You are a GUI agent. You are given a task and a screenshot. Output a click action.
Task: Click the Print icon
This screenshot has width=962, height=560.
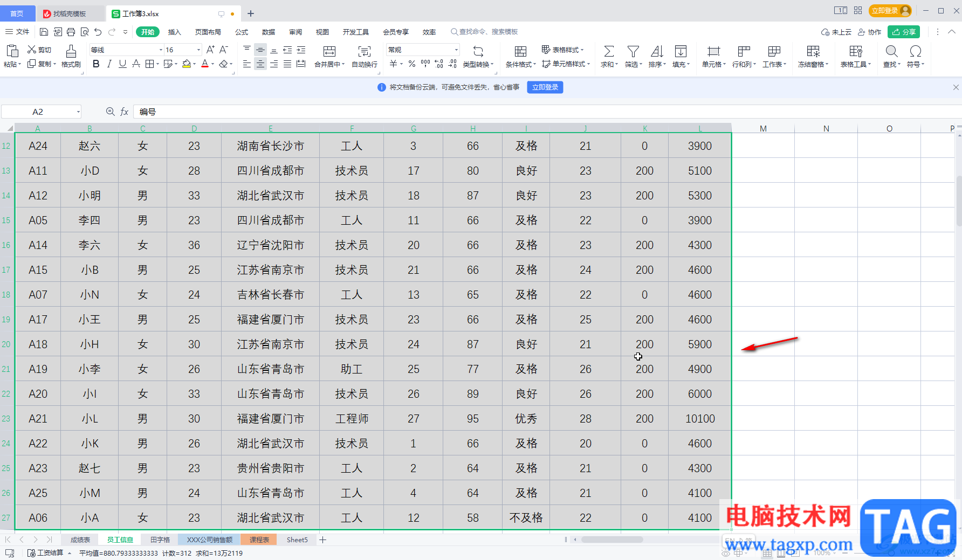click(71, 32)
